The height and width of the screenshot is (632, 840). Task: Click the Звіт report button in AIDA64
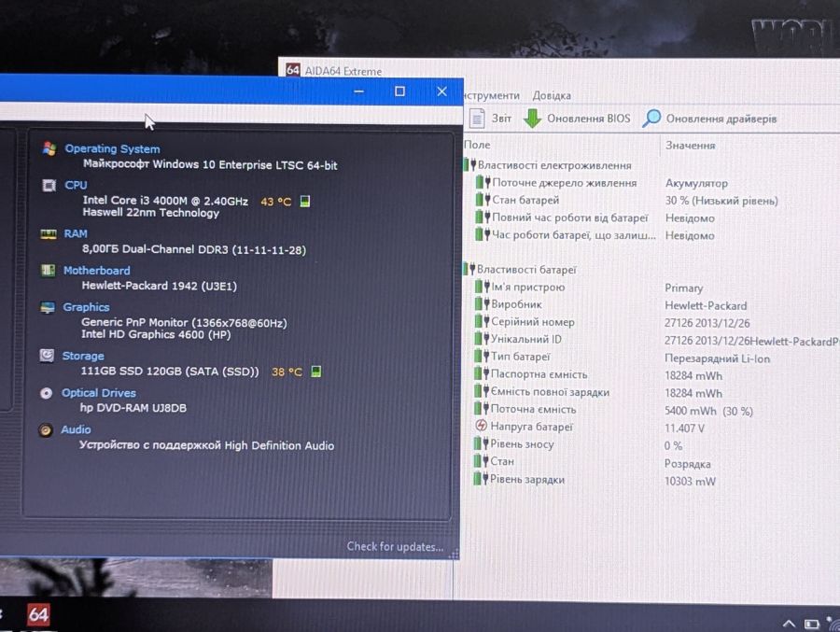coord(490,119)
